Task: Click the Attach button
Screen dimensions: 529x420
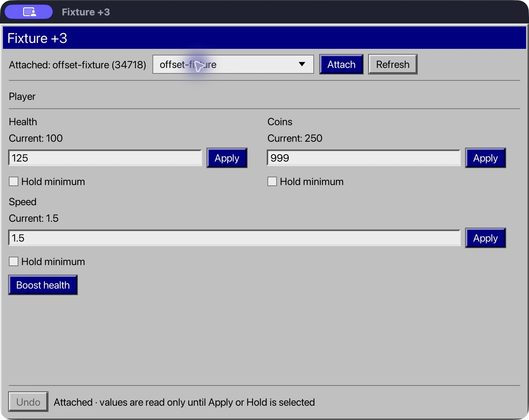Action: point(341,64)
